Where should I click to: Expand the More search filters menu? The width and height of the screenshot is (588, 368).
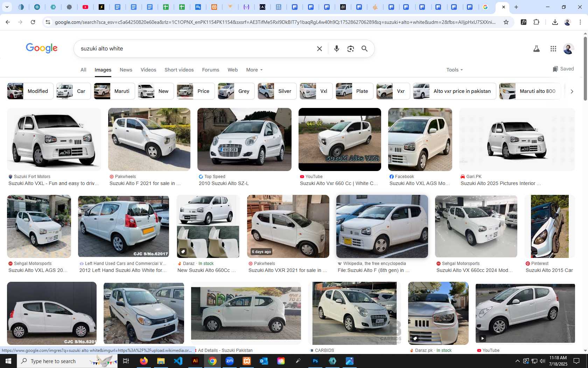click(x=254, y=70)
